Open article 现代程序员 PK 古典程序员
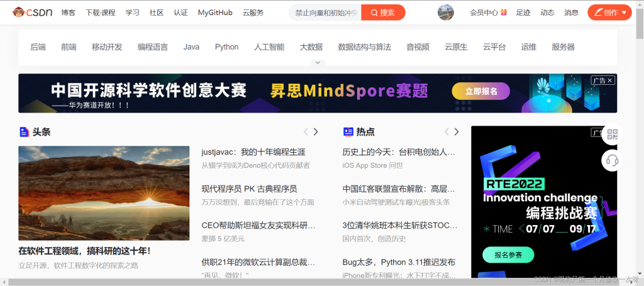The image size is (644, 286). [x=249, y=189]
